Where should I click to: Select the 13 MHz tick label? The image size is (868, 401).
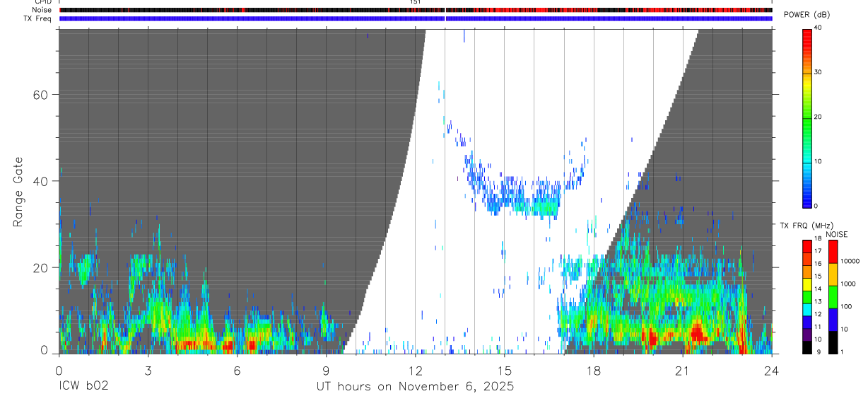[817, 302]
